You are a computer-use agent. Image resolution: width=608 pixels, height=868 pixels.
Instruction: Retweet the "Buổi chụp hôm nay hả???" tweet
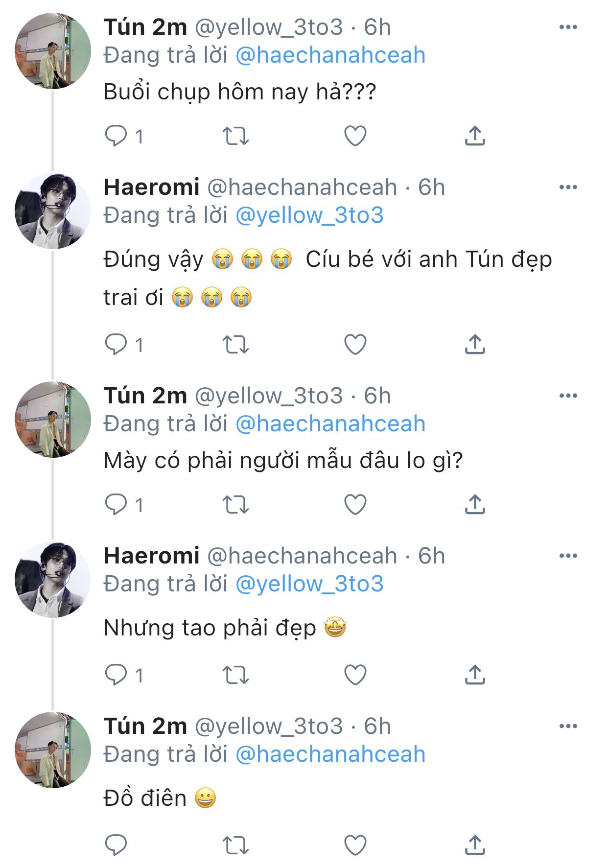[x=235, y=136]
